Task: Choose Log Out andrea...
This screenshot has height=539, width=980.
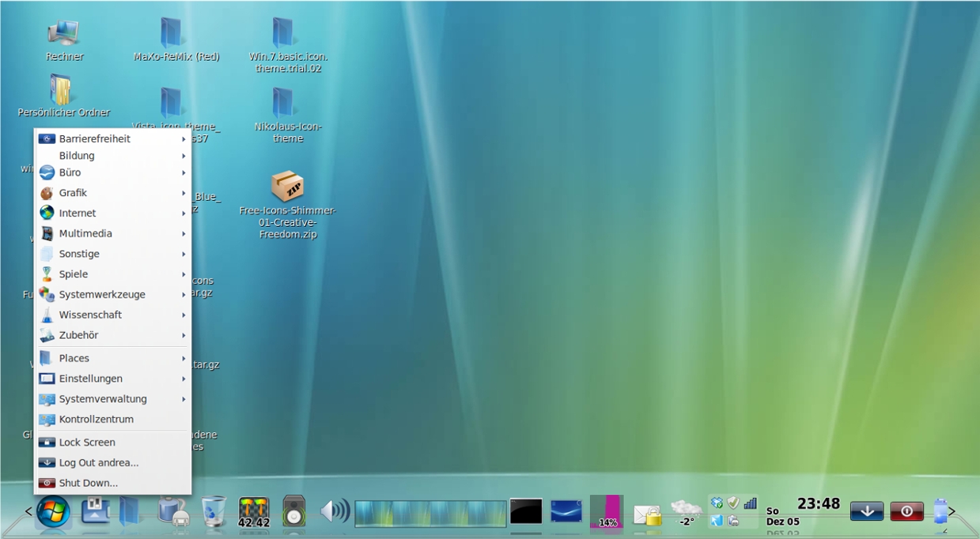Action: pos(112,462)
